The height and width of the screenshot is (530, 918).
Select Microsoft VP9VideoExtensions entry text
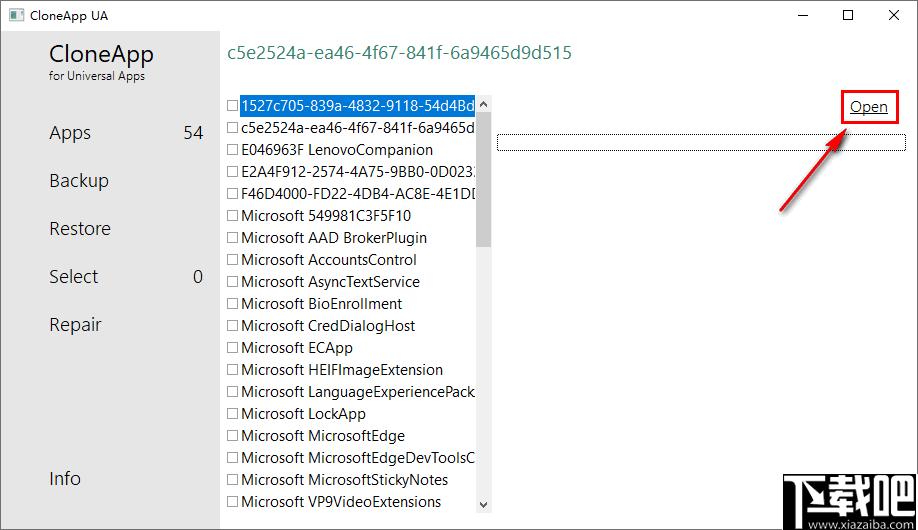(x=341, y=502)
